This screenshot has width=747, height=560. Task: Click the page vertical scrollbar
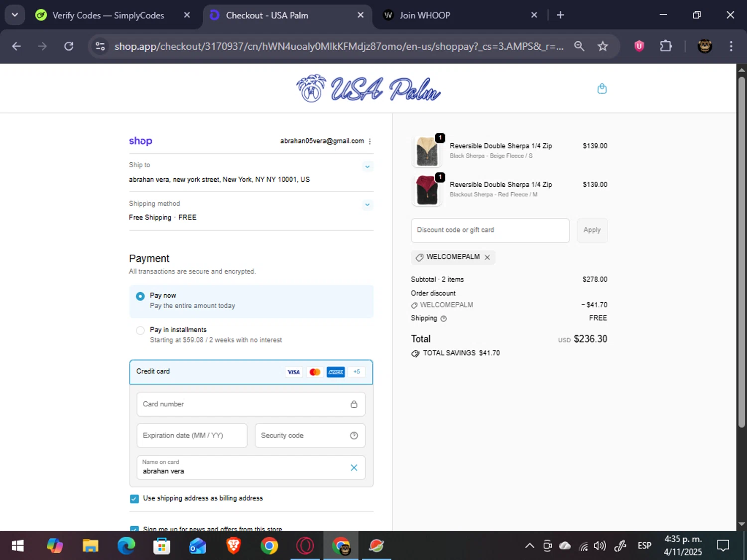742,251
